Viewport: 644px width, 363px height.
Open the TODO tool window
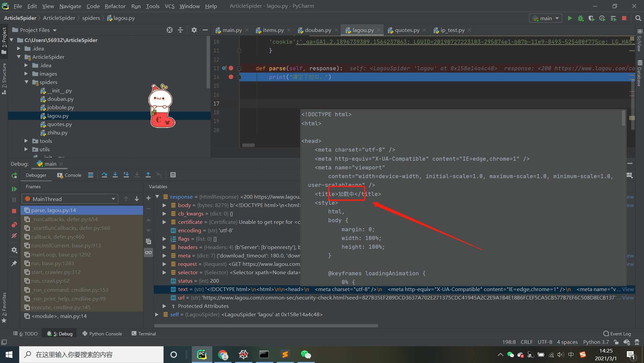coord(26,333)
